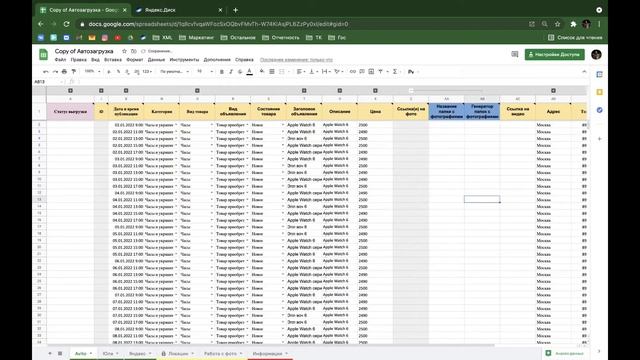
Task: Open the functions sigma menu
Action: coord(395,71)
